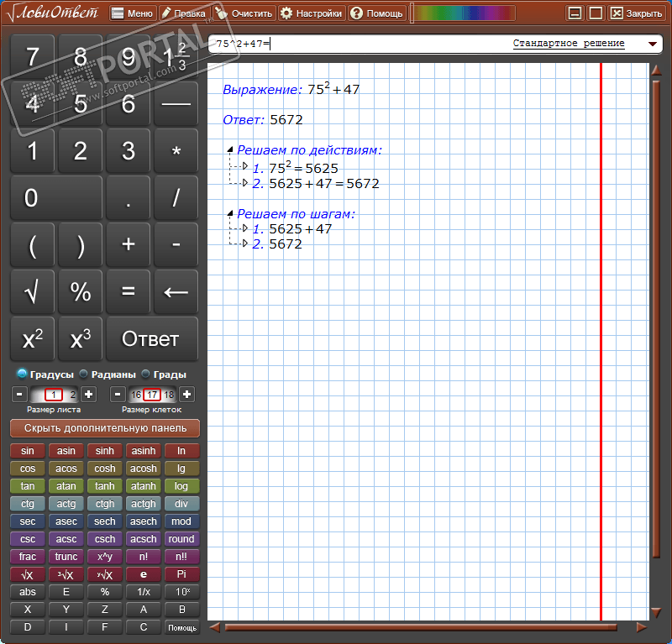This screenshot has width=672, height=644.
Task: Click Очистить to clear the sheet
Action: [244, 13]
